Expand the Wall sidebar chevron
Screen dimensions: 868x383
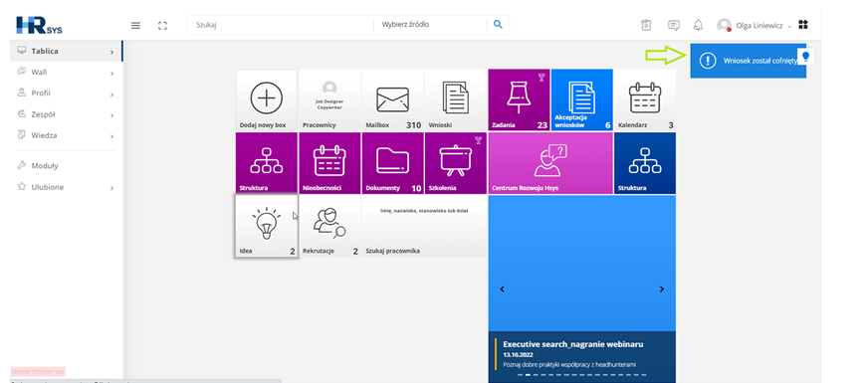[x=111, y=73]
